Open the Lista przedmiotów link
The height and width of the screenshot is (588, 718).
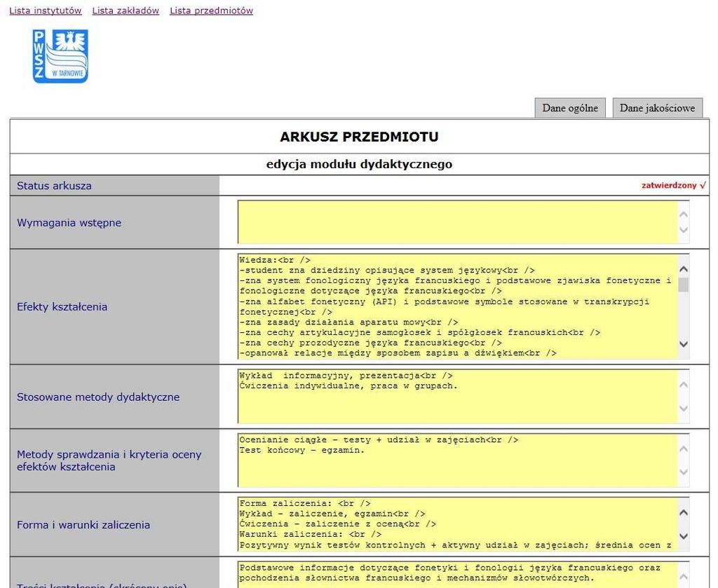tap(211, 11)
